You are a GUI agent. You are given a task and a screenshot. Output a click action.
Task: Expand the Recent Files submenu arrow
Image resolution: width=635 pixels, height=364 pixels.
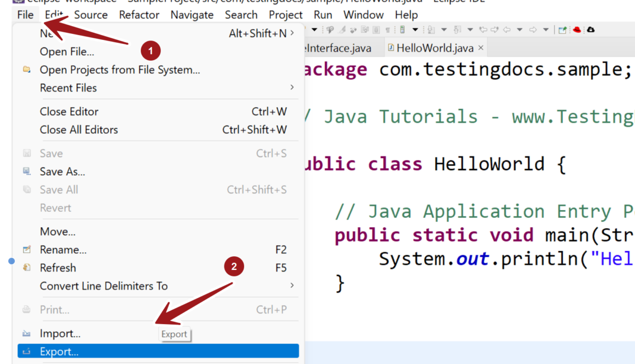[x=292, y=88]
